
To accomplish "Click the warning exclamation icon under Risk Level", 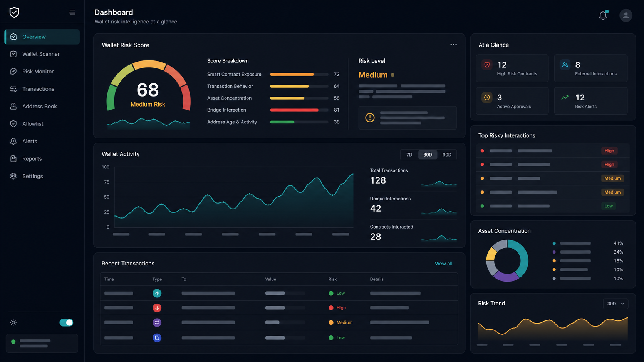I will point(370,118).
